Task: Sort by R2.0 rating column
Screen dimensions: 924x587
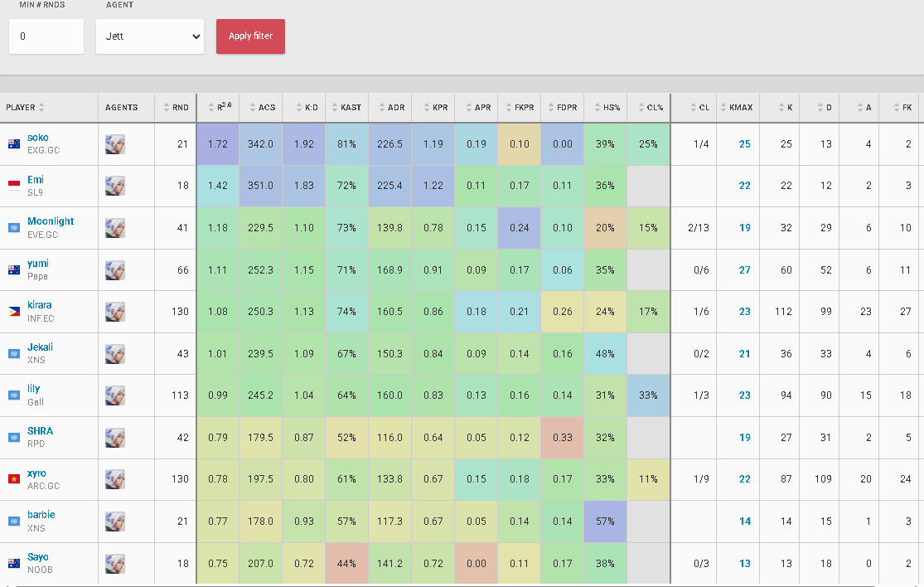Action: pyautogui.click(x=220, y=107)
